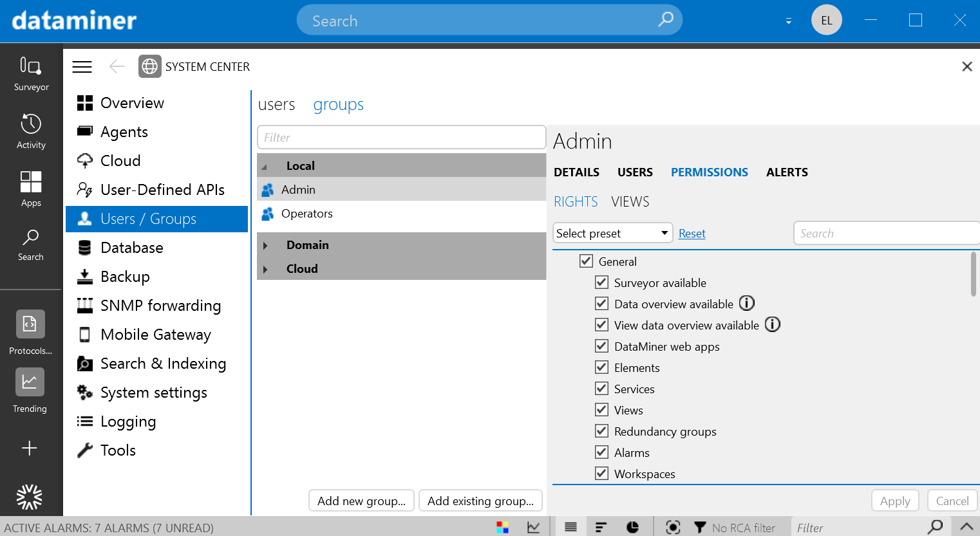
Task: Click the Apply button
Action: (x=895, y=501)
